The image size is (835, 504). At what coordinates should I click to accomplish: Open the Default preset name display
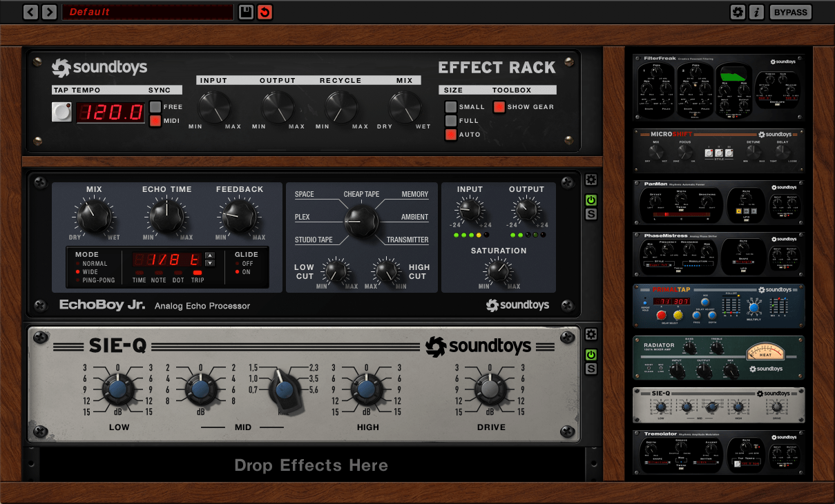[x=147, y=12]
